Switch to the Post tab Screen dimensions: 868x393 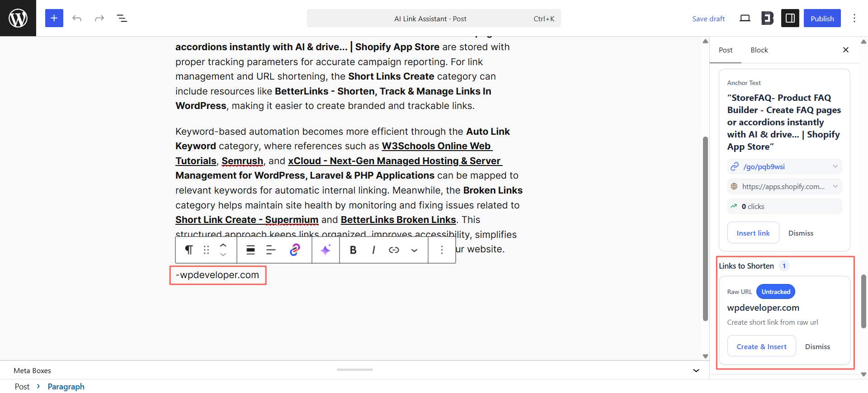coord(726,50)
